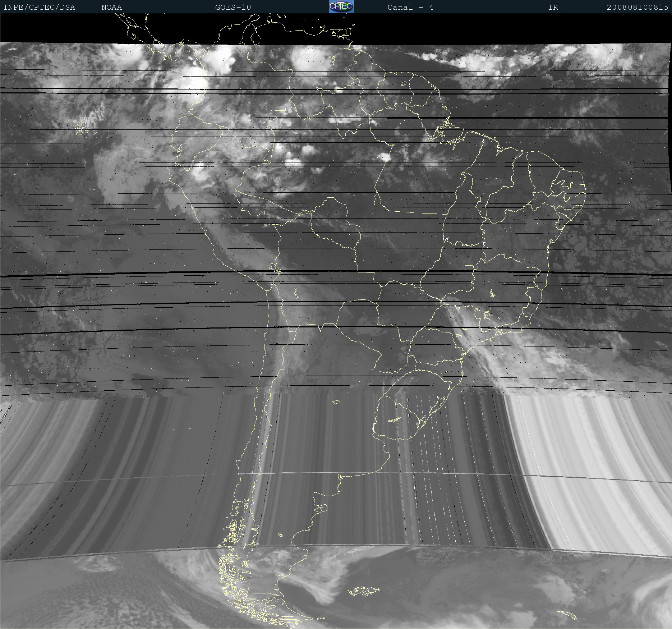Click the IR label in the header
Viewport: 672px width, 629px height.
point(553,7)
